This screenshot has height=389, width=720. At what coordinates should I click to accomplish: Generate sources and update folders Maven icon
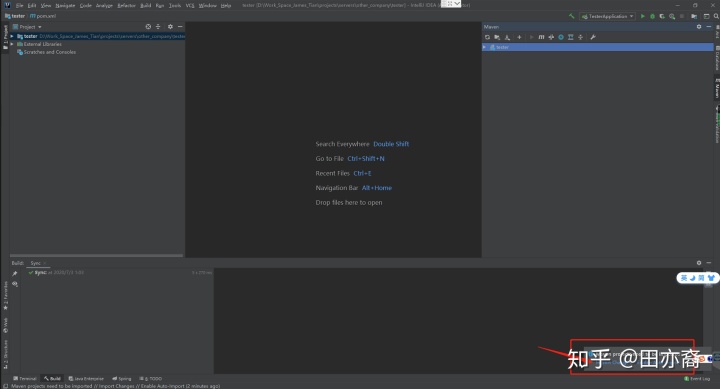(497, 37)
